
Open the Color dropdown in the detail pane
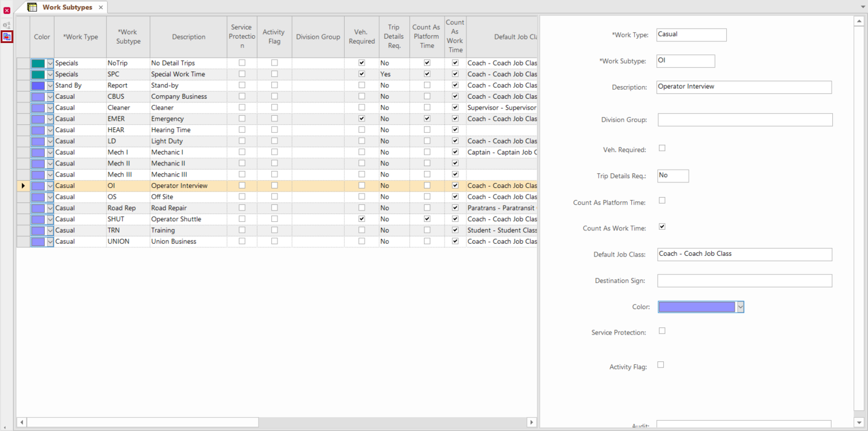(740, 307)
